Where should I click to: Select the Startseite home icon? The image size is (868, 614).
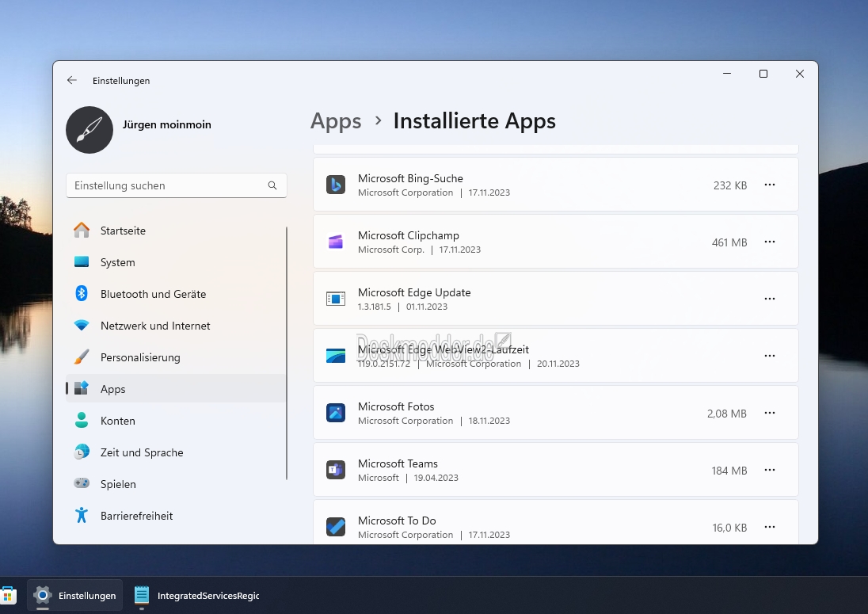coord(82,231)
